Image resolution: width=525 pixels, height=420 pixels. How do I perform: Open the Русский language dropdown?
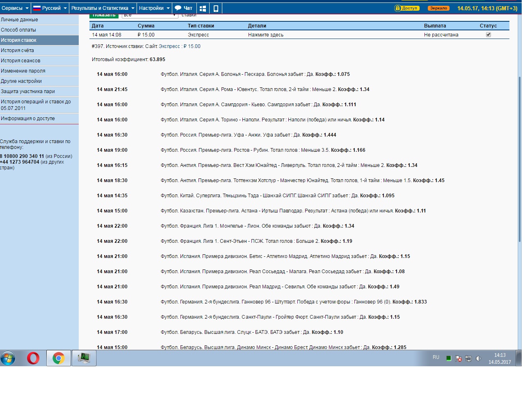[50, 8]
